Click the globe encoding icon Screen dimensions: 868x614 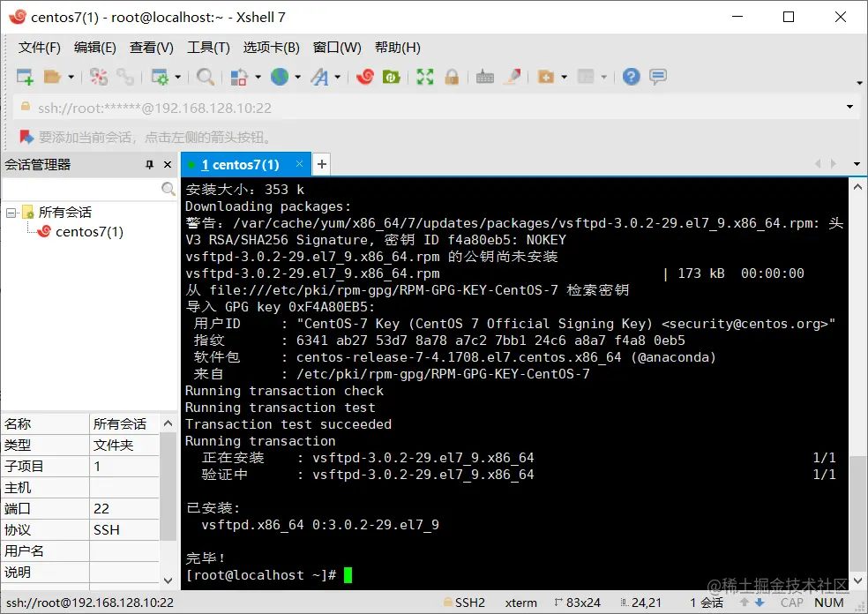click(280, 77)
